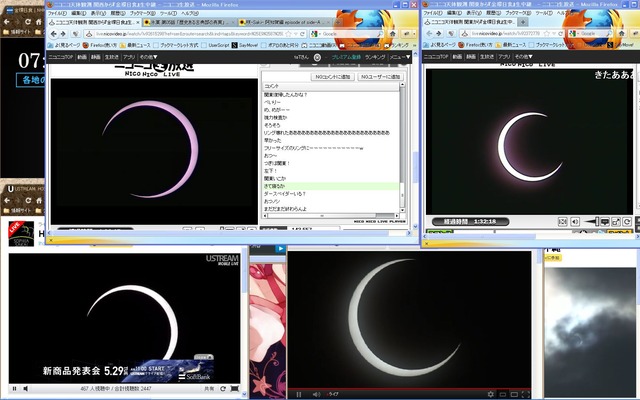Click horizontal scrollbar under comment list
The height and width of the screenshot is (400, 640).
(x=330, y=215)
